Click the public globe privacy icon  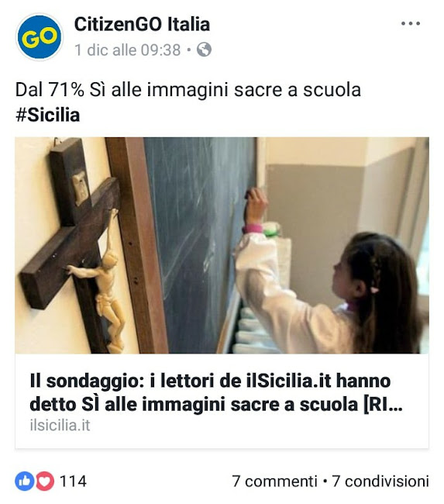[x=204, y=50]
